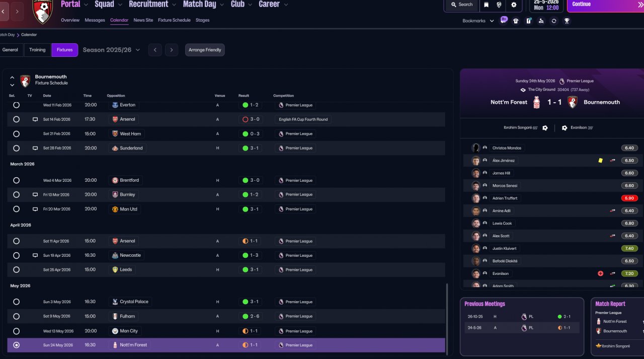Select the Newcastle fixture radio button
The image size is (644, 359).
pyautogui.click(x=16, y=255)
